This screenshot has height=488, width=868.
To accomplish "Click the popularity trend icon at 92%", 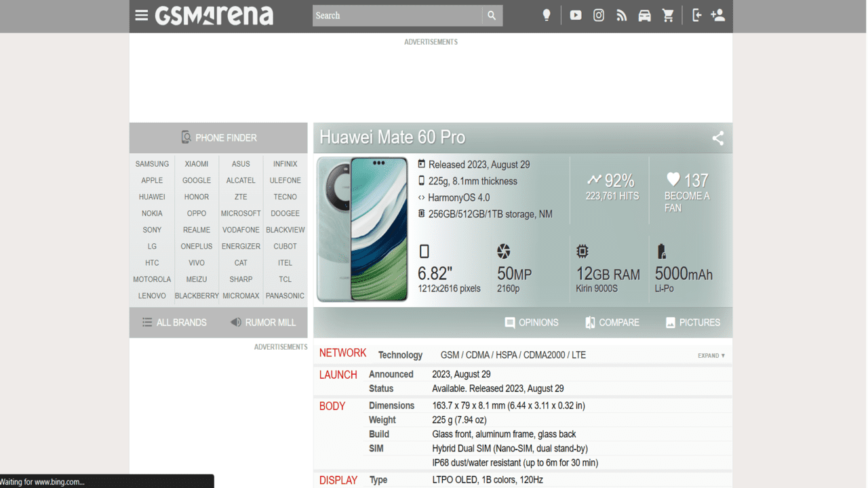I will [594, 180].
